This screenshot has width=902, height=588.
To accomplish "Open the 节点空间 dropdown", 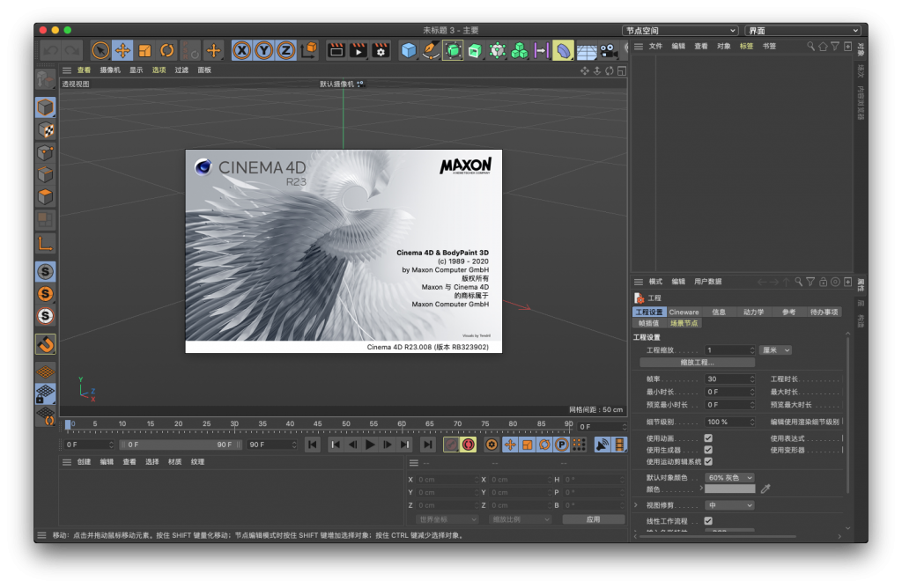I will click(680, 31).
